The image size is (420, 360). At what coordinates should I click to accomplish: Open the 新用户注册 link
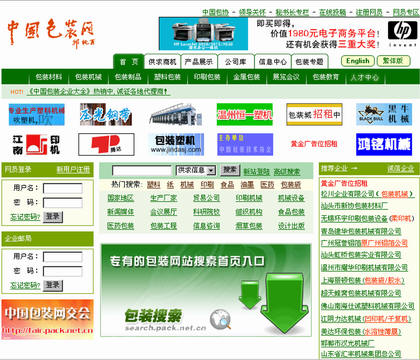[73, 169]
